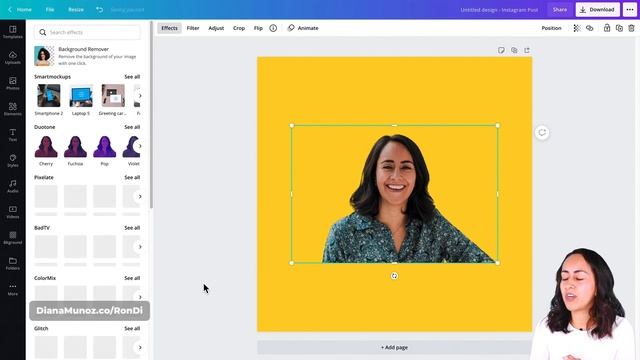Click the round comment button beside canvas

[542, 132]
